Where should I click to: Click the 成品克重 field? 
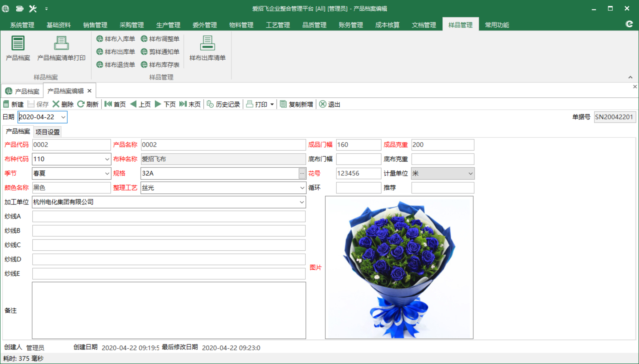tap(443, 145)
